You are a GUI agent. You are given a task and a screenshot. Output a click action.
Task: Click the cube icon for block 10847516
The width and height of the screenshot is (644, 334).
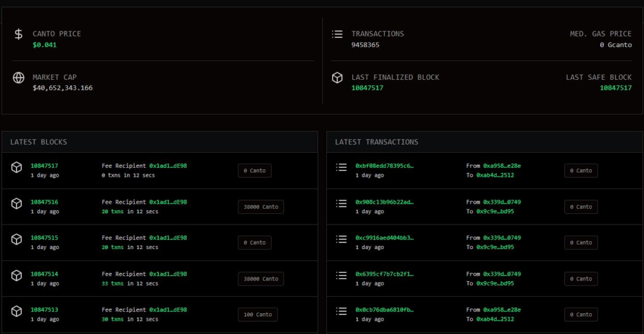pyautogui.click(x=16, y=203)
